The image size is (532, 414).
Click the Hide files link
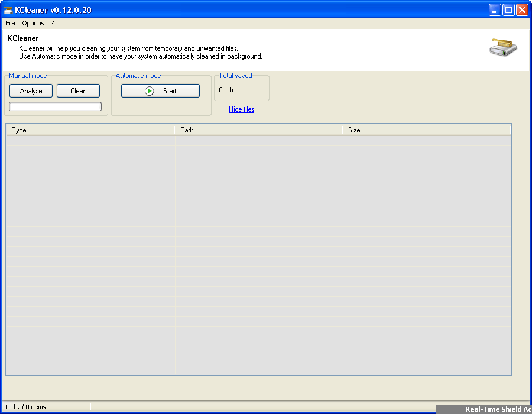(242, 109)
